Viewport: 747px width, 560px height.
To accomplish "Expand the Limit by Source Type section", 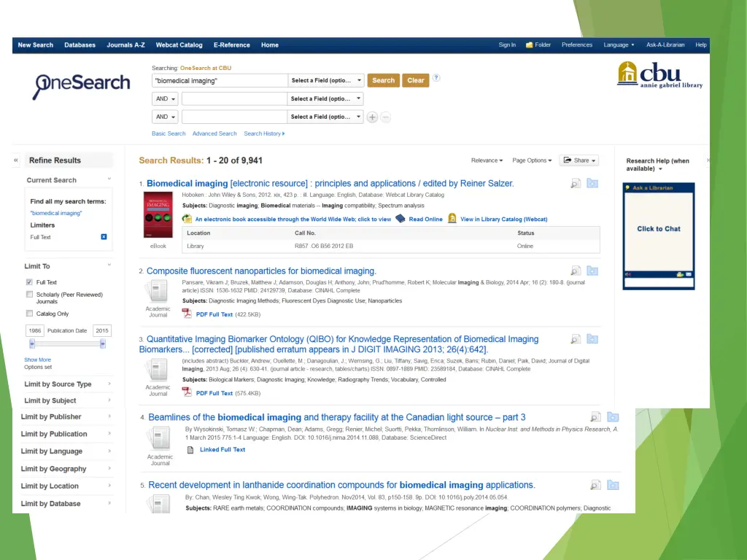I will pyautogui.click(x=68, y=384).
